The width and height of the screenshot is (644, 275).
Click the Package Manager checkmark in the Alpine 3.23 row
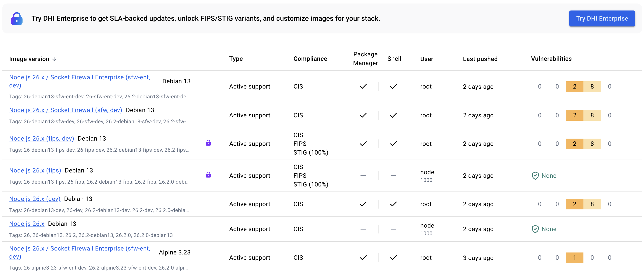pyautogui.click(x=363, y=258)
